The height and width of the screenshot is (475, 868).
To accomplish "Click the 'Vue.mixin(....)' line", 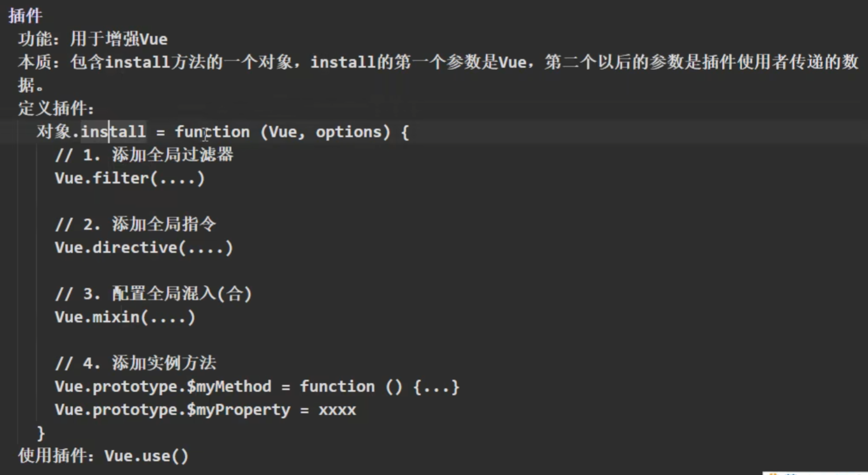I will [125, 317].
